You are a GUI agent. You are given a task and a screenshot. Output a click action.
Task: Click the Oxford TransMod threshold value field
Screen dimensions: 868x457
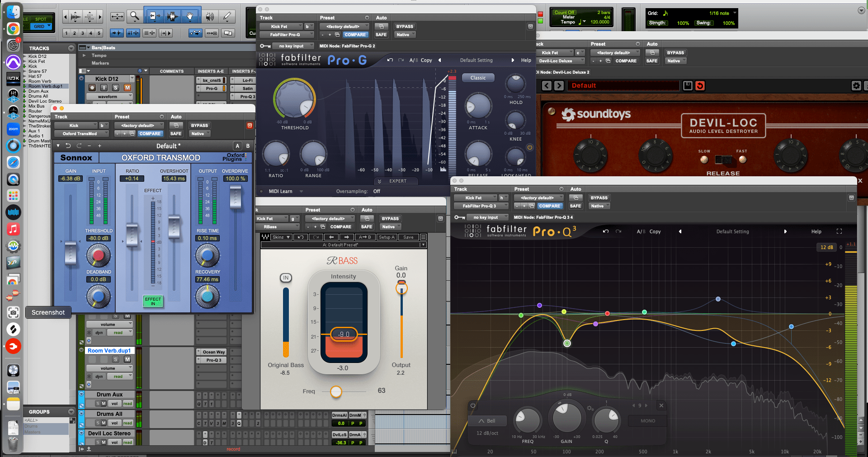99,238
